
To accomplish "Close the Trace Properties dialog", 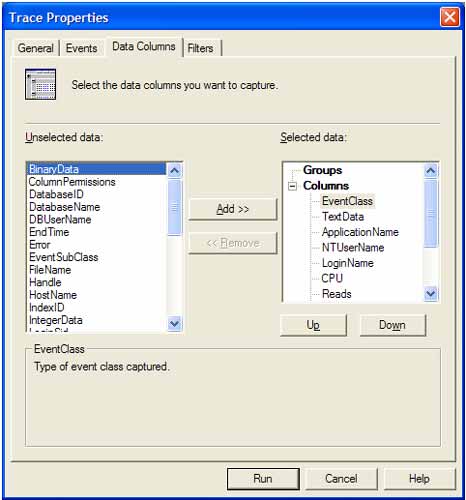I will (449, 17).
